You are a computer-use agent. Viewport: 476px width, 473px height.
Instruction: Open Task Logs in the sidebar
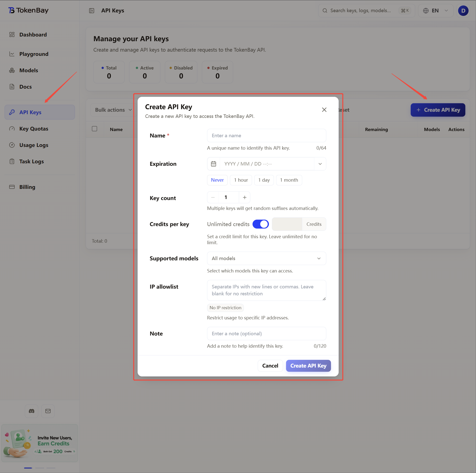(40, 161)
